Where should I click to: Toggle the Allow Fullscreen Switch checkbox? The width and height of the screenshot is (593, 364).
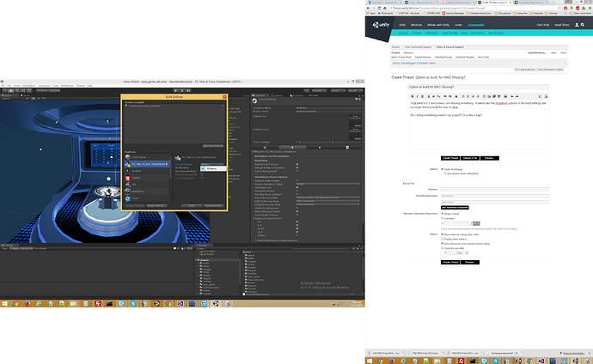point(297,211)
